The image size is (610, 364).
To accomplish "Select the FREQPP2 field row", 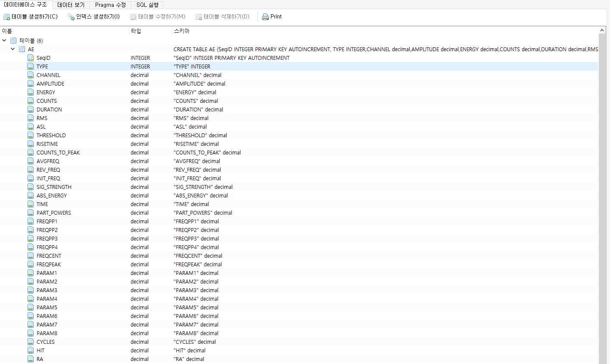I will click(299, 230).
